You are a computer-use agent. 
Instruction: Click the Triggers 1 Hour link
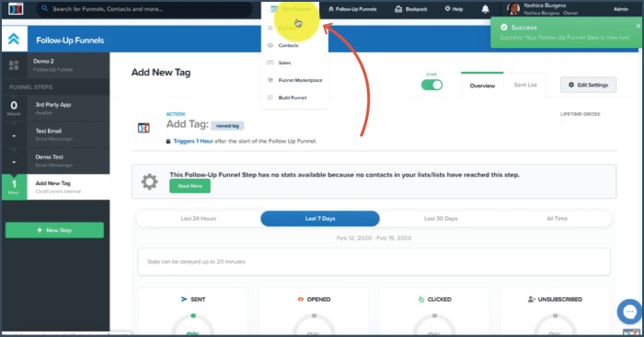[x=193, y=141]
